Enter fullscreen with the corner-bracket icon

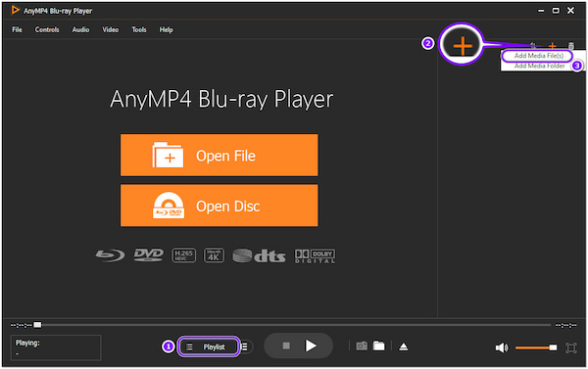[570, 348]
